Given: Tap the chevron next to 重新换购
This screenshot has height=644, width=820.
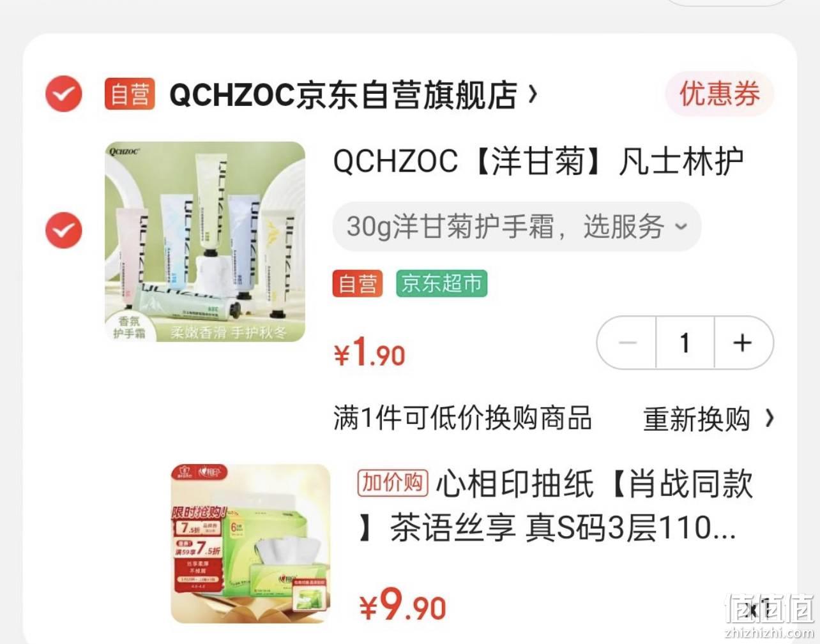Looking at the screenshot, I should click(770, 419).
